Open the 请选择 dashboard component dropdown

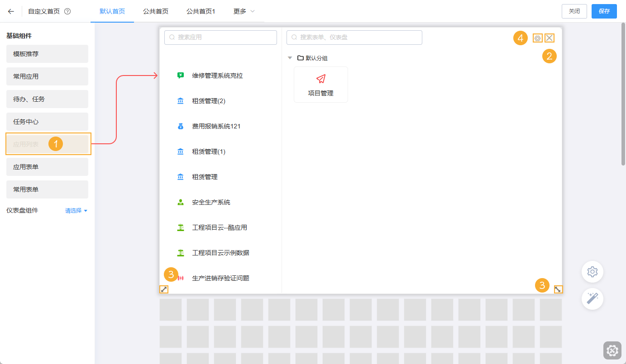pyautogui.click(x=76, y=211)
